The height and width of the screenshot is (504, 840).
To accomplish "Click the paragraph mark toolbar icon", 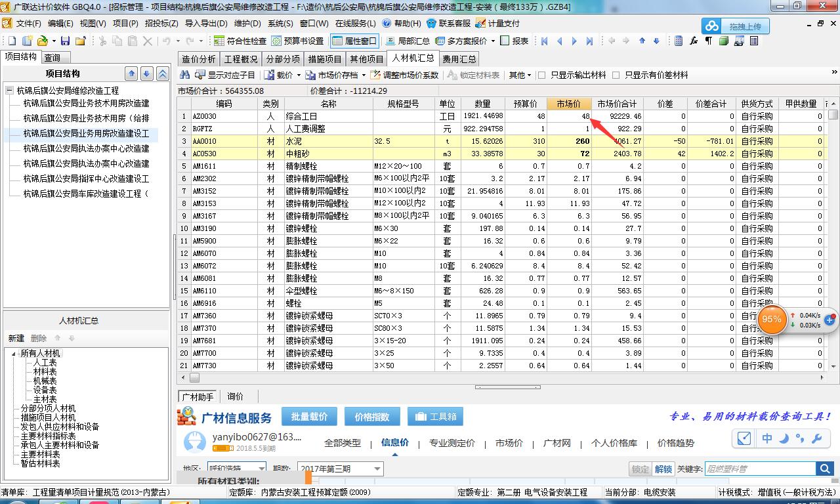I will coord(709,41).
